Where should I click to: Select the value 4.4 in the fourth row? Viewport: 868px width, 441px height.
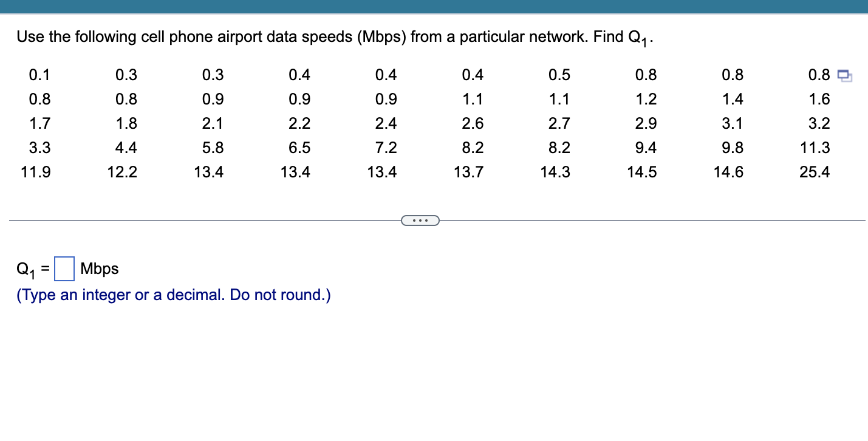tap(125, 148)
